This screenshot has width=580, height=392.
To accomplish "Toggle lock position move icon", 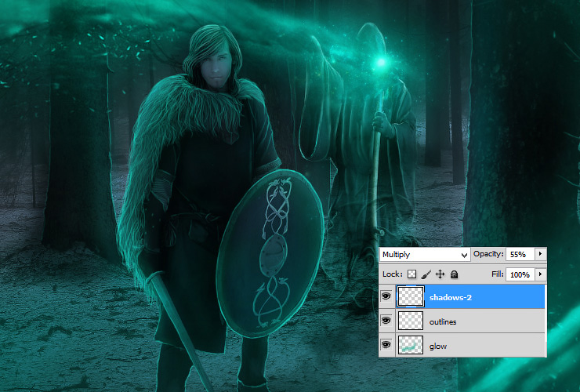I will [440, 274].
